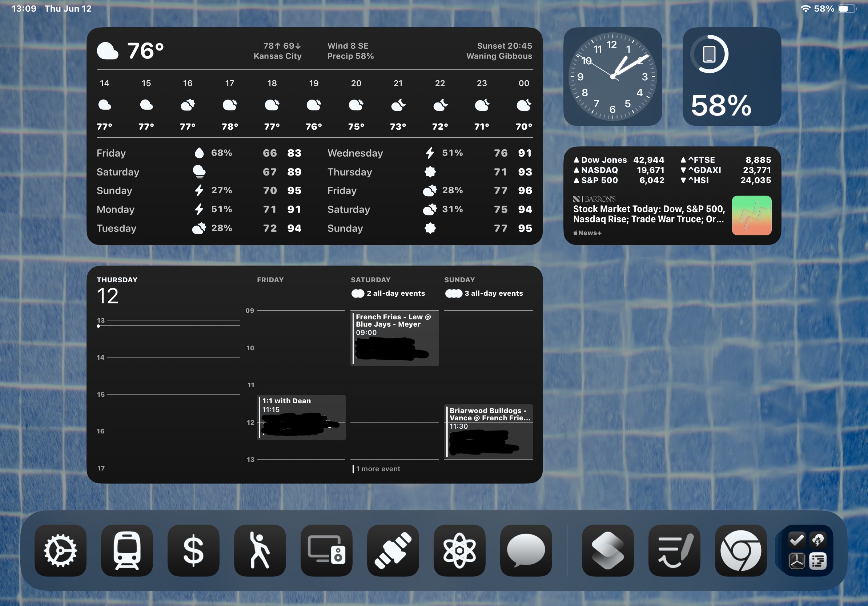
Task: Tap the 00 hour forecast icon
Action: (x=524, y=105)
